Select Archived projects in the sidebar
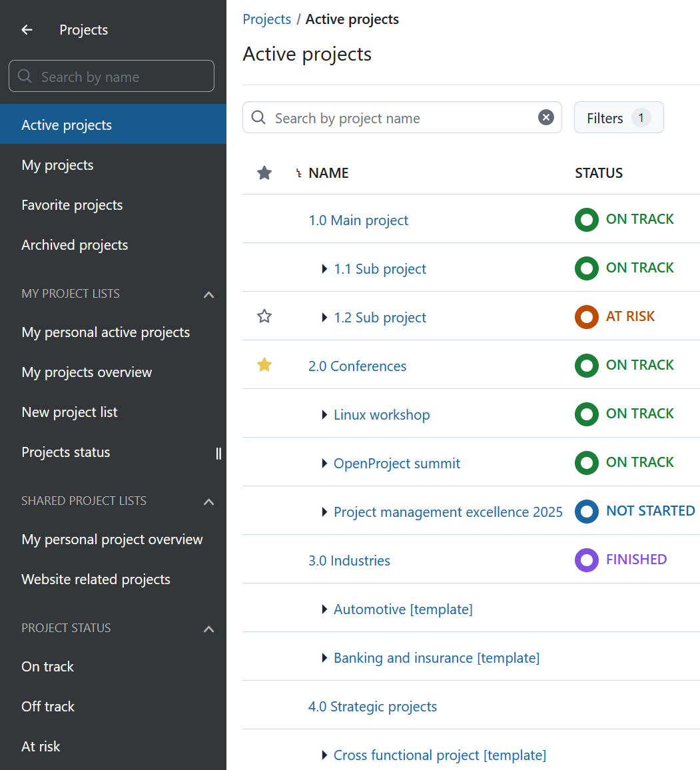Image resolution: width=700 pixels, height=770 pixels. [75, 245]
